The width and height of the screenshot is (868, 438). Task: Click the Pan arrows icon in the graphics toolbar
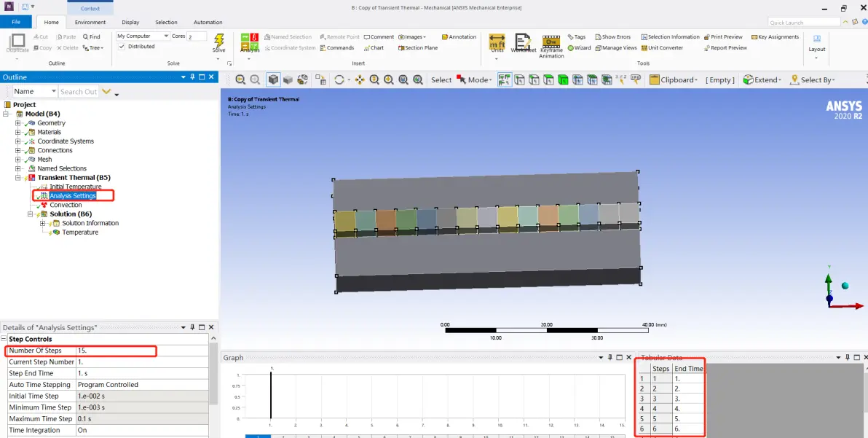pyautogui.click(x=360, y=79)
